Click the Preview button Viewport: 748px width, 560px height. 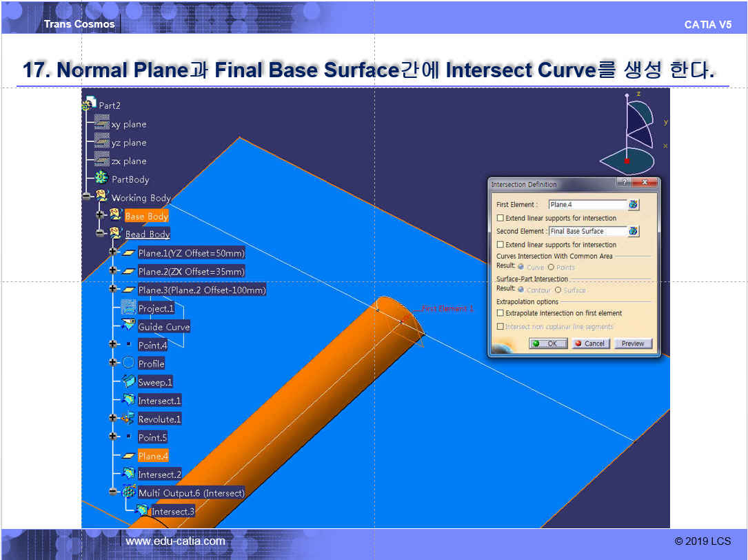pyautogui.click(x=632, y=343)
